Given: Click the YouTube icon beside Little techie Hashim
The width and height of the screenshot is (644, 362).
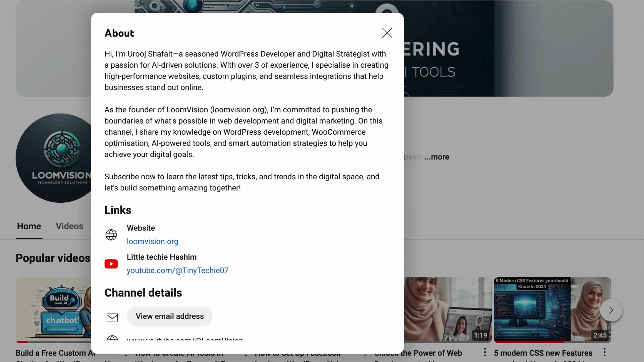Looking at the screenshot, I should (111, 264).
